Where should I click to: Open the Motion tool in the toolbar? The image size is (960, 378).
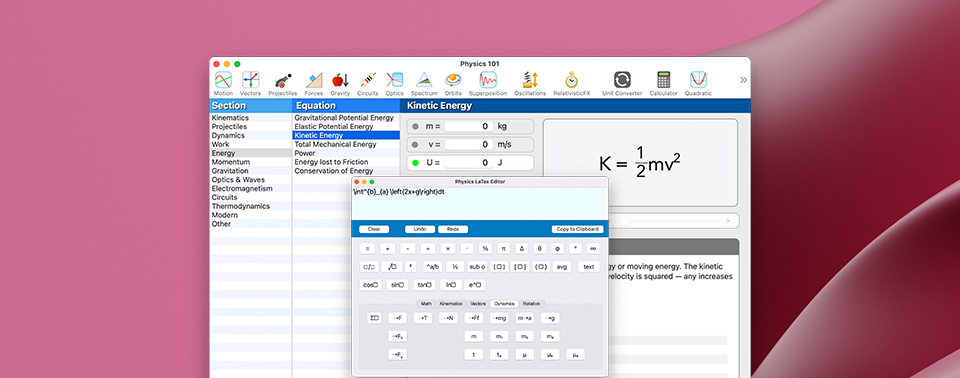(223, 84)
